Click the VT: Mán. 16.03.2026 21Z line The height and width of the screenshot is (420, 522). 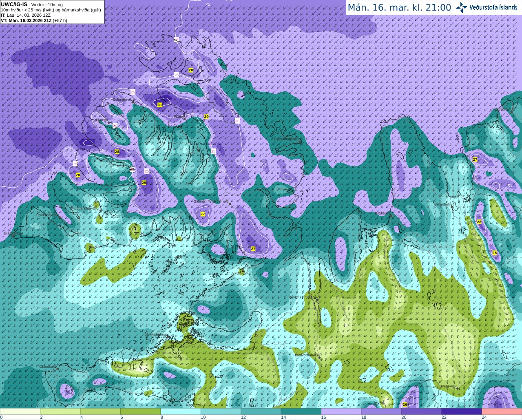click(34, 20)
